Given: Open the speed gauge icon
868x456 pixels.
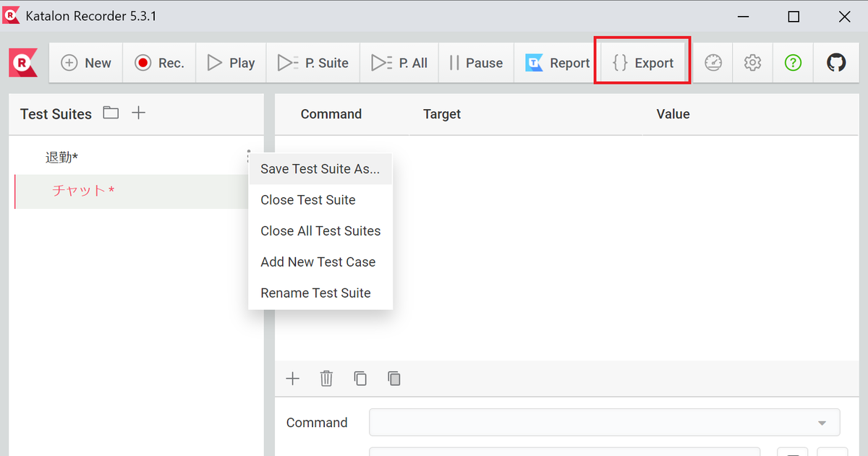Looking at the screenshot, I should click(713, 63).
